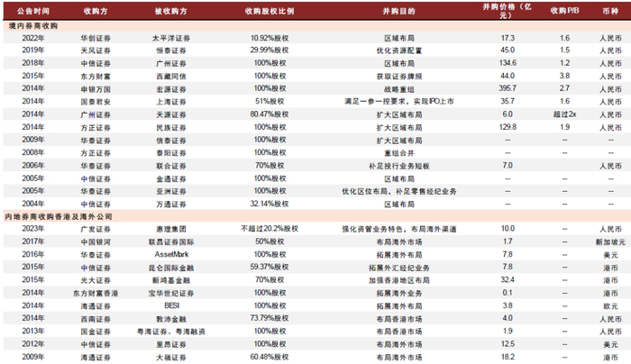Click the 东方财富 acquirer cell
Viewport: 631px width, 364px height.
(96, 77)
